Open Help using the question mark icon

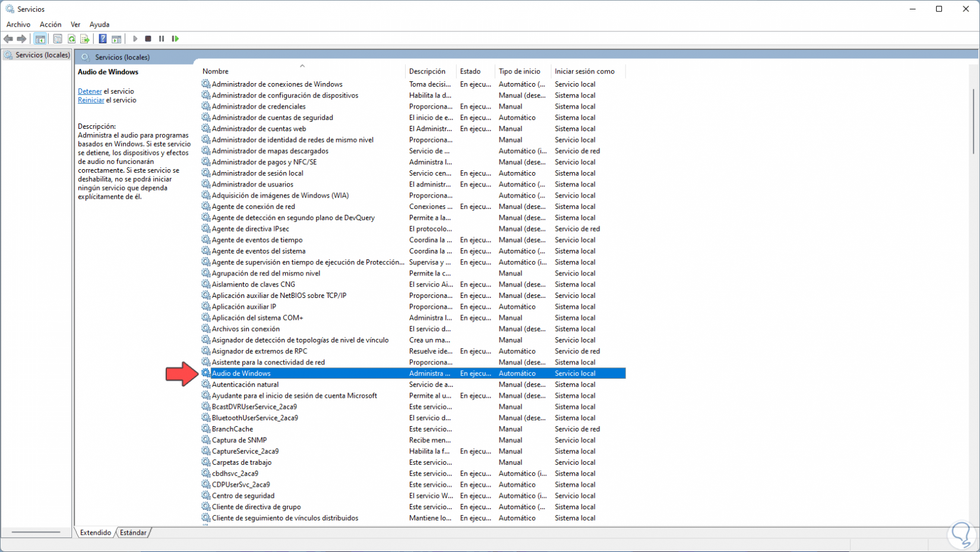[x=103, y=39]
